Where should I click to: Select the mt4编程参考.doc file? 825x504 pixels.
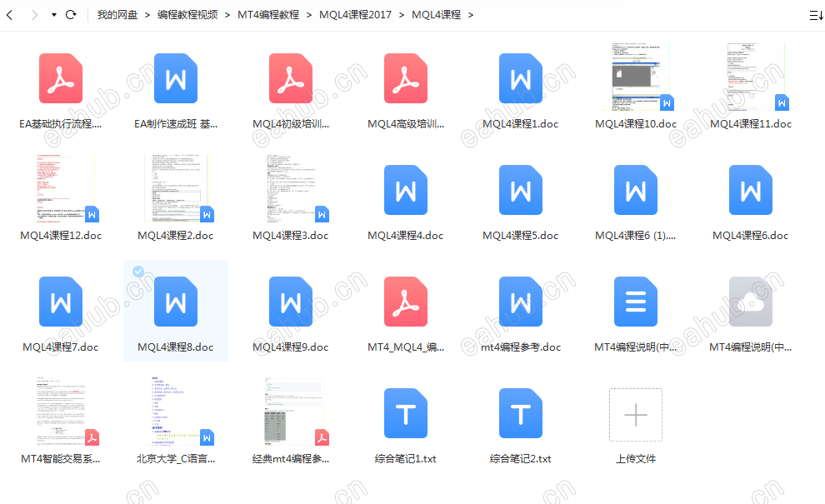click(521, 302)
